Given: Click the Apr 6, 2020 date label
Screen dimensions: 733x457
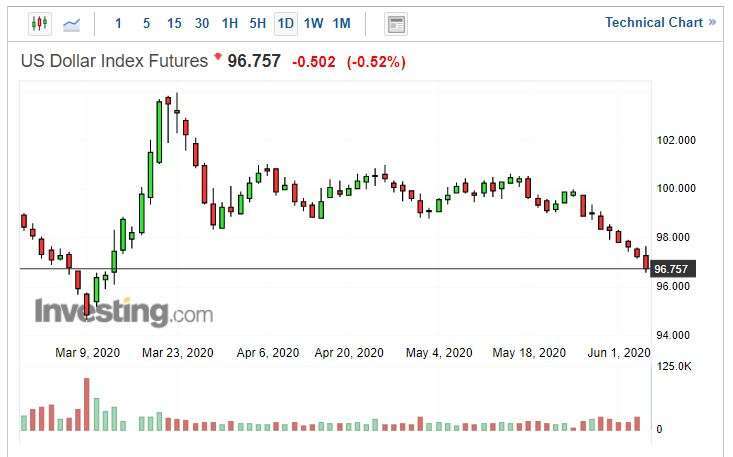Looking at the screenshot, I should [268, 352].
